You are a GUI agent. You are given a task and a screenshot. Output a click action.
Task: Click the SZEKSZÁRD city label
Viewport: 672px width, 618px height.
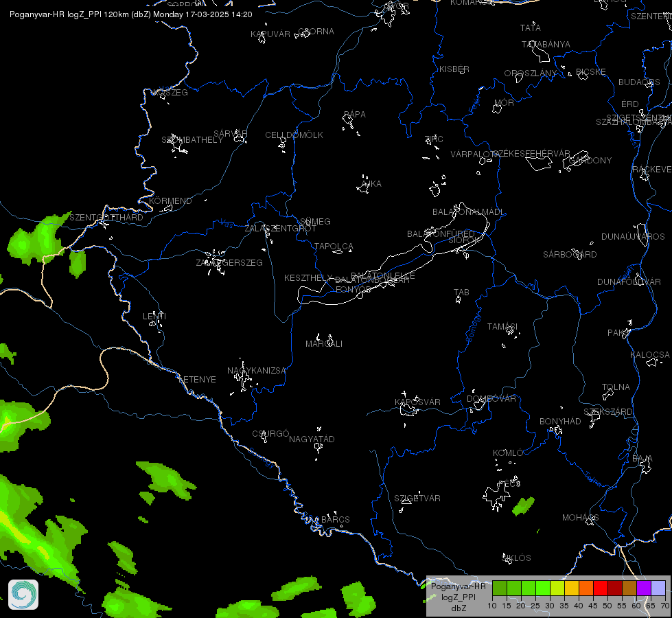[608, 412]
